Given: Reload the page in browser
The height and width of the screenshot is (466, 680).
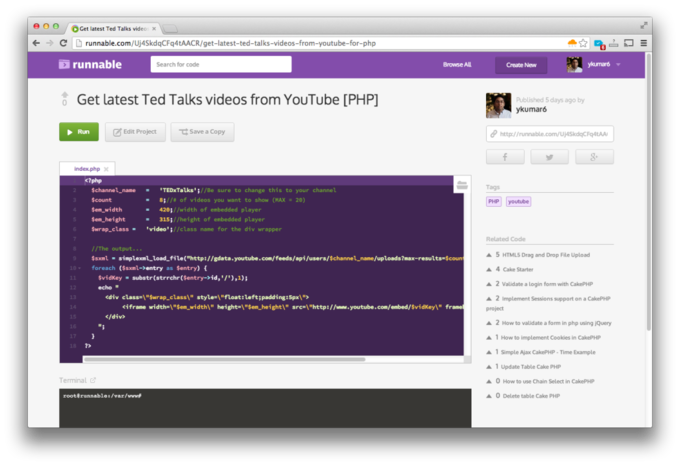Looking at the screenshot, I should [63, 43].
